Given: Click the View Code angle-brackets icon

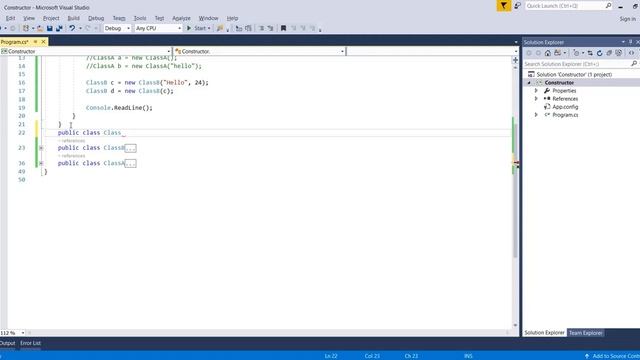Looking at the screenshot, I should point(631,53).
